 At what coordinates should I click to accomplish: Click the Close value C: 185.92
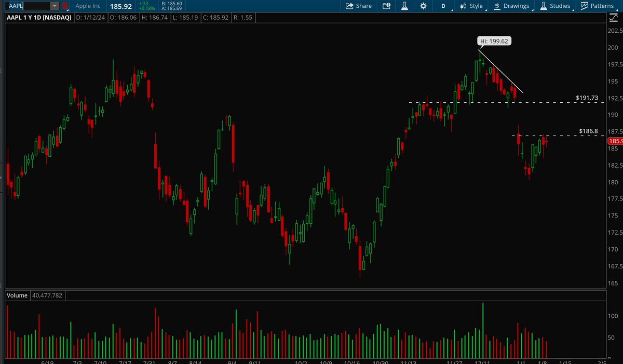tap(216, 18)
